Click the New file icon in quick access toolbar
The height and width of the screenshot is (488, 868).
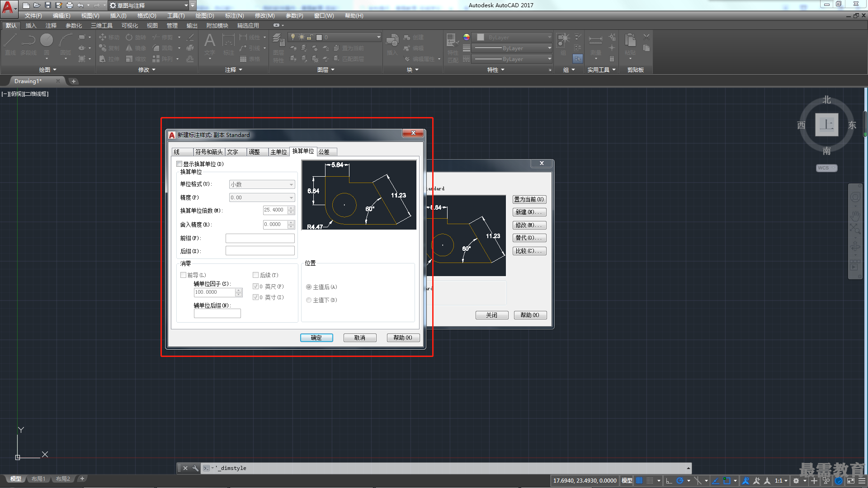tap(26, 5)
